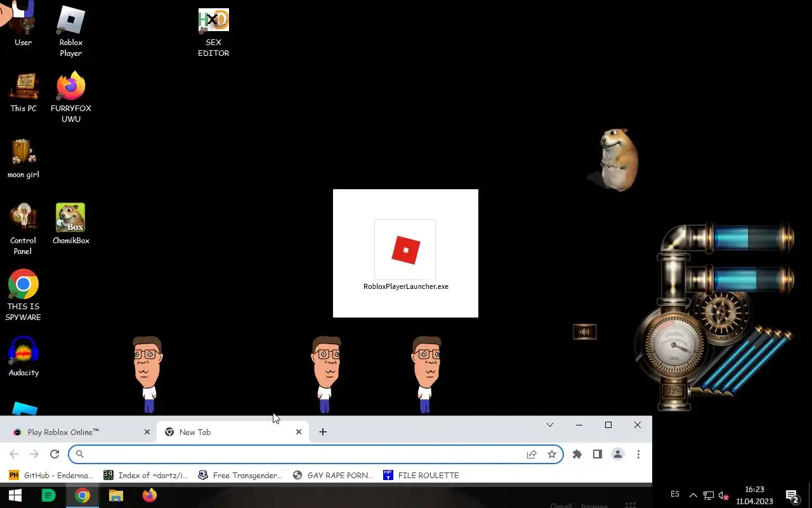Viewport: 812px width, 508px height.
Task: Open the FURRYFOX UWU Firefox shortcut
Action: click(x=70, y=97)
